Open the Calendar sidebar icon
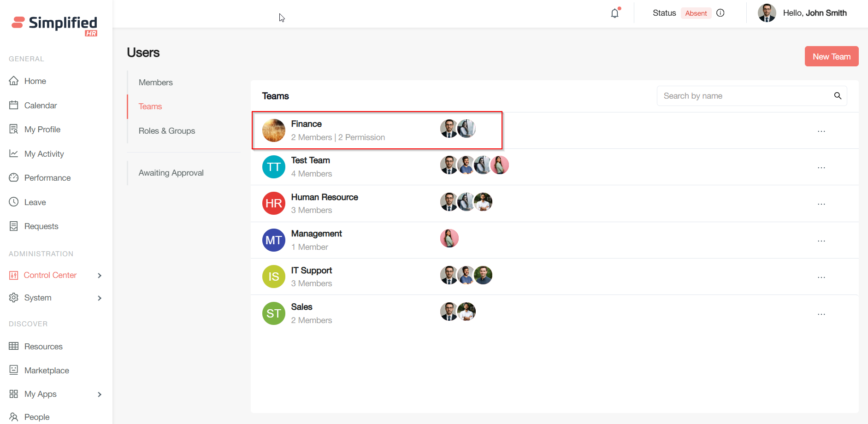 point(14,105)
